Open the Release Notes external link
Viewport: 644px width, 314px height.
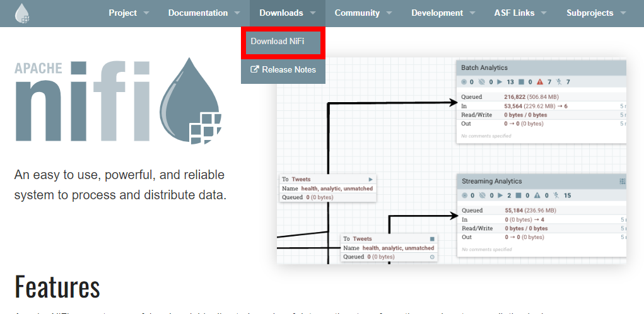[283, 70]
